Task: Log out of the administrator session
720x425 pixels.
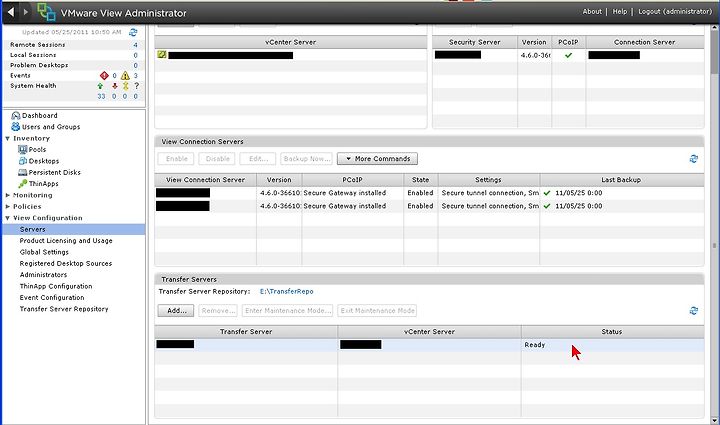Action: 675,11
